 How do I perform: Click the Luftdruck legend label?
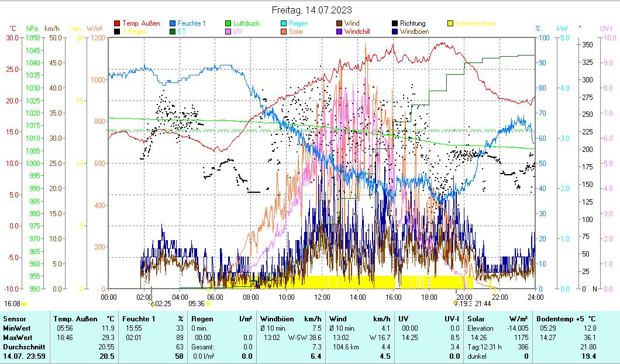click(247, 23)
